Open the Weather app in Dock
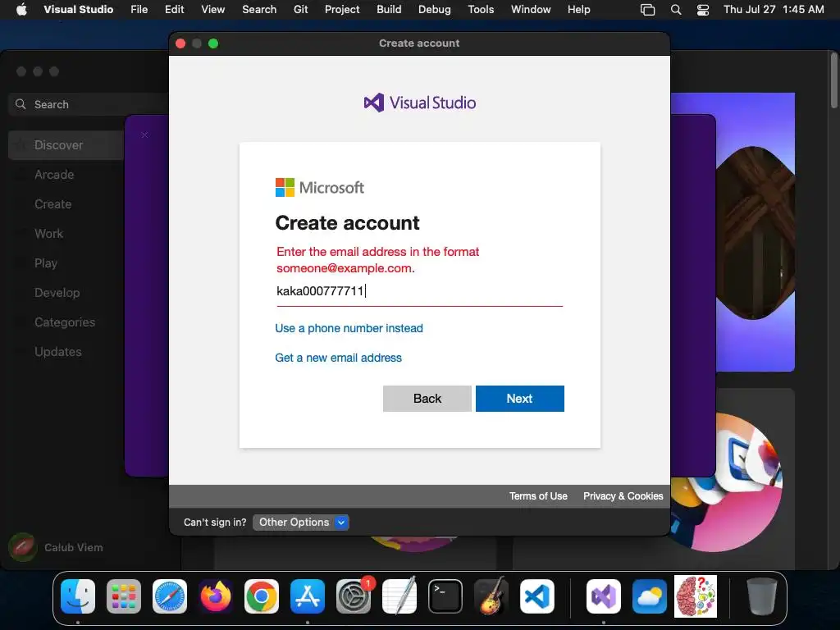This screenshot has height=630, width=840. (650, 596)
